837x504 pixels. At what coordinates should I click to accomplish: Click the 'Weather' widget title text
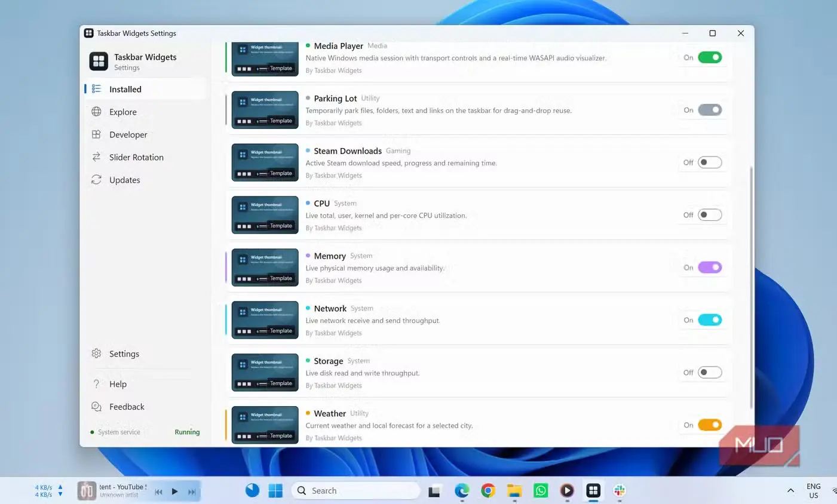tap(330, 414)
